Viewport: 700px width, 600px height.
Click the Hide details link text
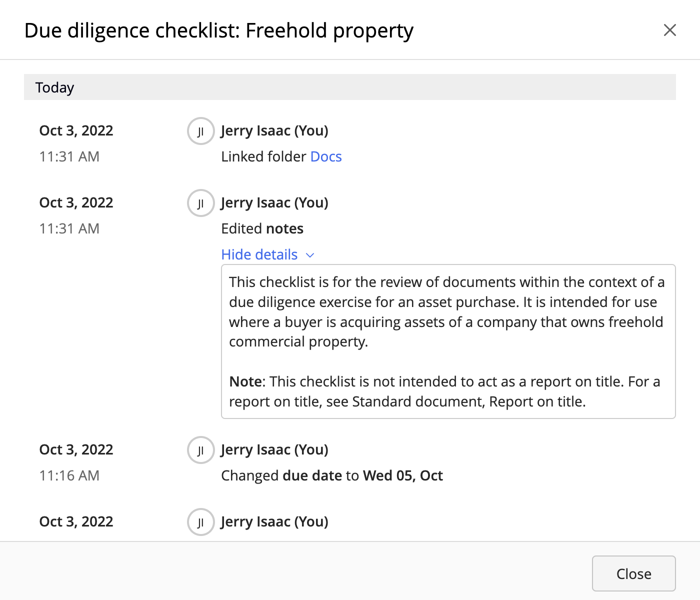259,254
